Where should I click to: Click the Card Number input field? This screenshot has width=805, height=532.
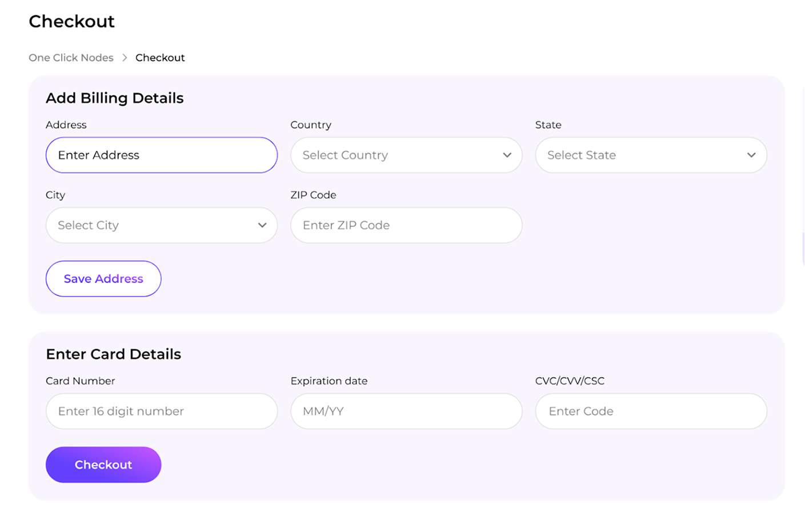pos(161,411)
